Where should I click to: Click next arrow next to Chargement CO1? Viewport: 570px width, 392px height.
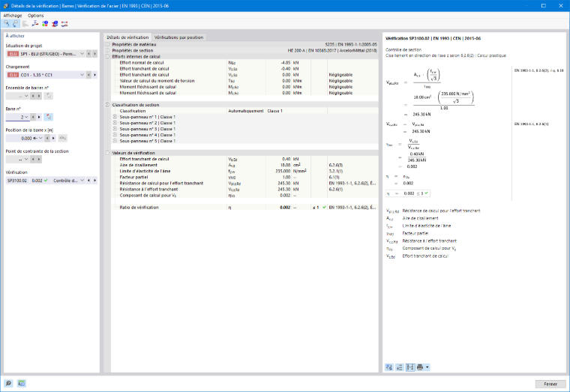(x=94, y=75)
